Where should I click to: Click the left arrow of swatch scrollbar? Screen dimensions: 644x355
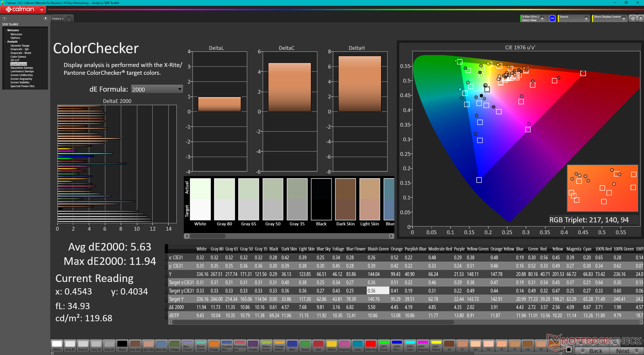[x=187, y=236]
